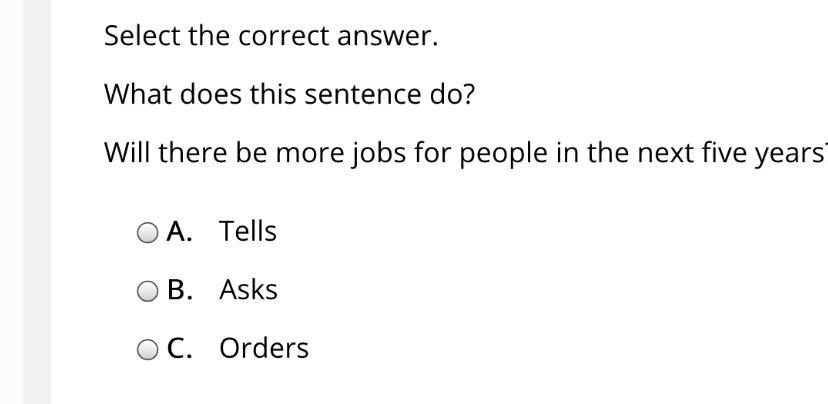Click the 'Will there be more jobs' sentence
Viewport: 828px width, 404px height.
[466, 153]
